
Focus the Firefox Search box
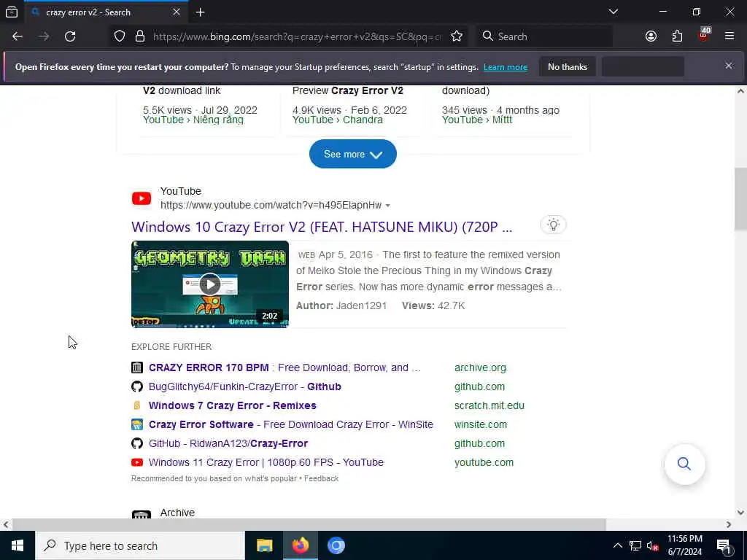click(544, 36)
